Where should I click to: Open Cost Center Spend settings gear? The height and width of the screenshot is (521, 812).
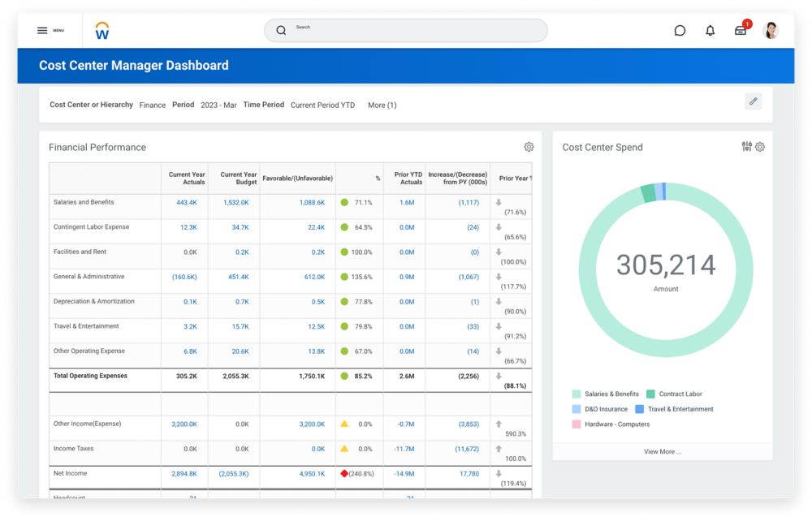coord(761,147)
